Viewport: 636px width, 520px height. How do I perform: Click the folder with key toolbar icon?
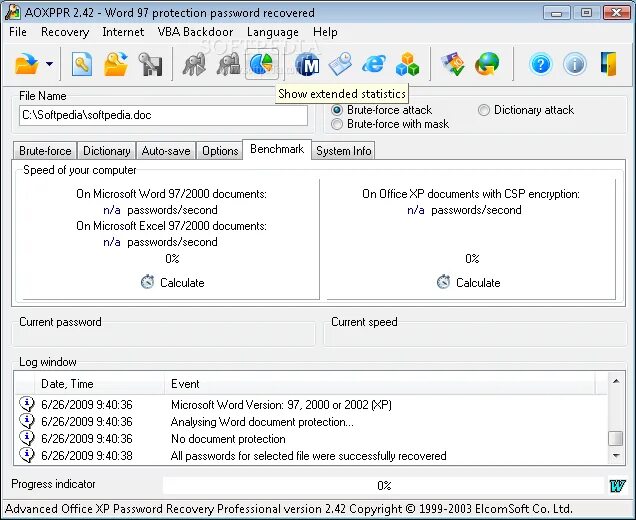tap(116, 64)
